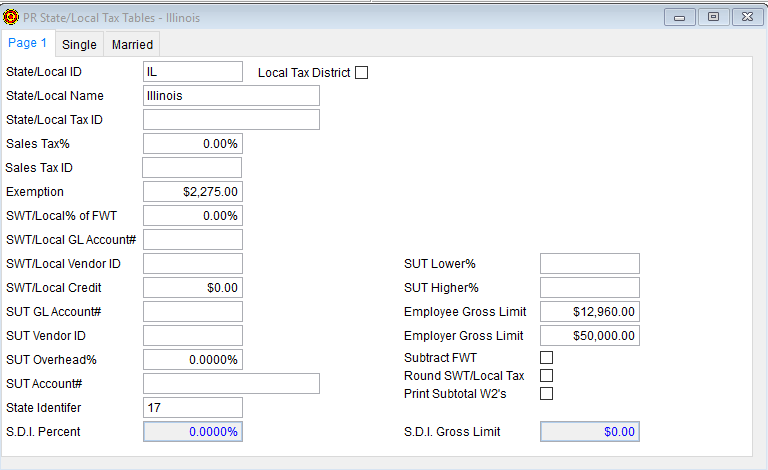Open the Married tab
The width and height of the screenshot is (768, 470).
(x=132, y=45)
